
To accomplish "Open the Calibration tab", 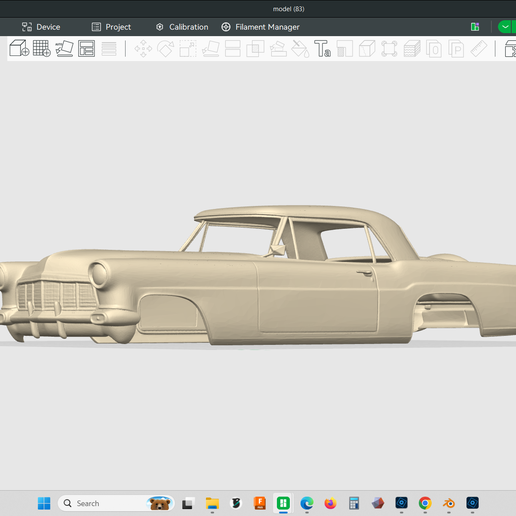I will point(182,27).
